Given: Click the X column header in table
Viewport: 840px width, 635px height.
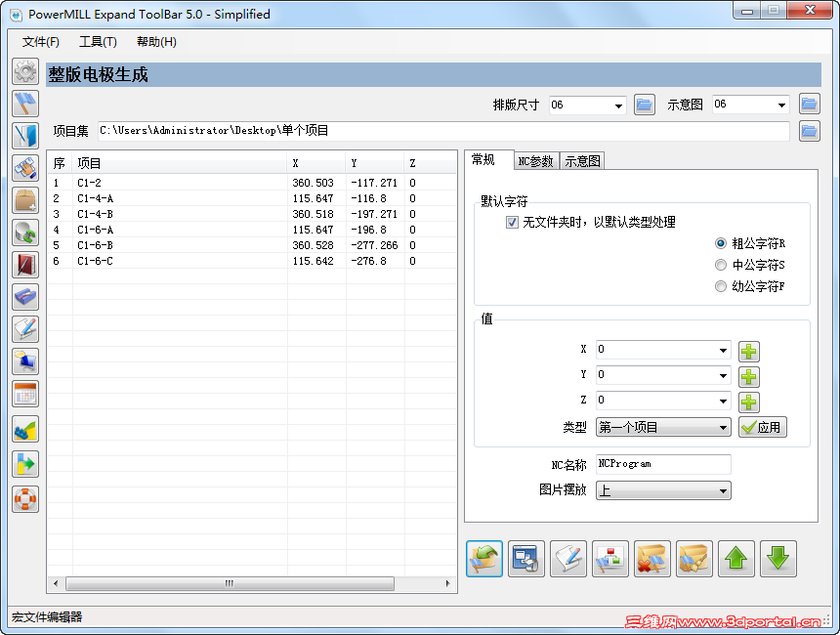Looking at the screenshot, I should point(316,163).
